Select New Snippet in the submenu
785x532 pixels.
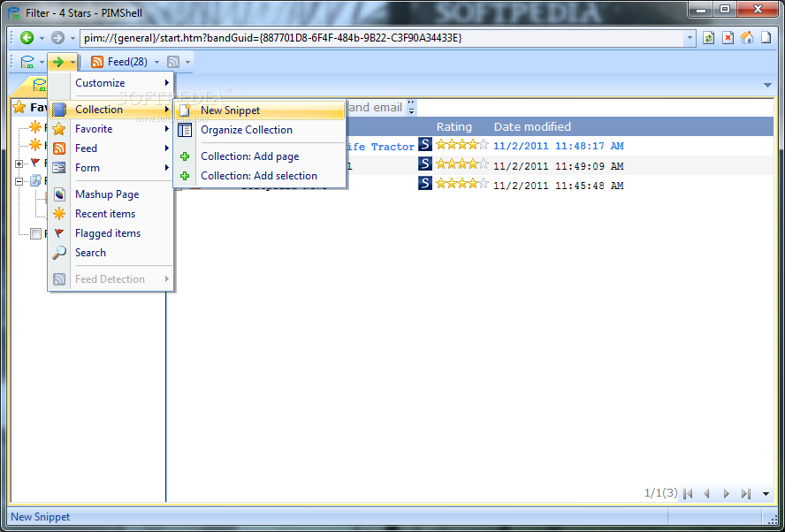point(260,110)
